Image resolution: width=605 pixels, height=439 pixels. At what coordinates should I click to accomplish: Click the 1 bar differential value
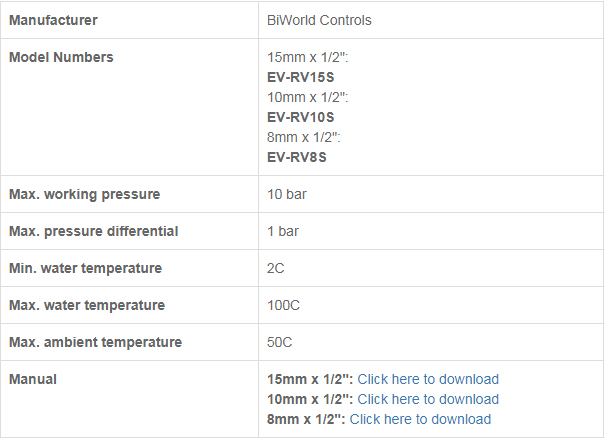click(283, 231)
